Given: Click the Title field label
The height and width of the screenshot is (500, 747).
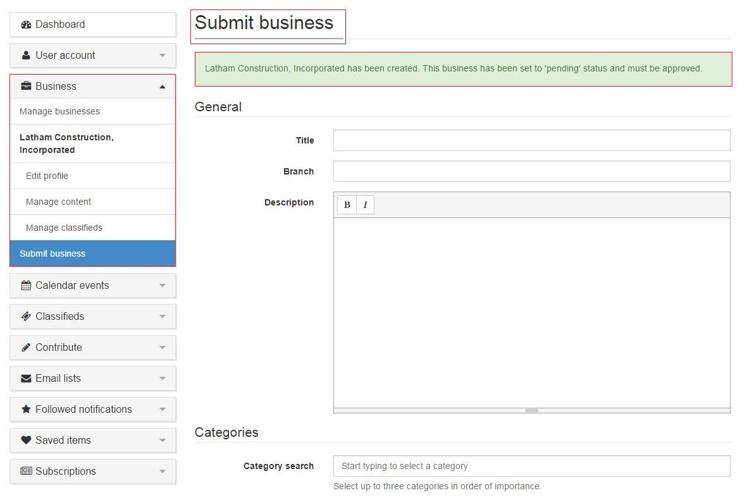Looking at the screenshot, I should 305,140.
